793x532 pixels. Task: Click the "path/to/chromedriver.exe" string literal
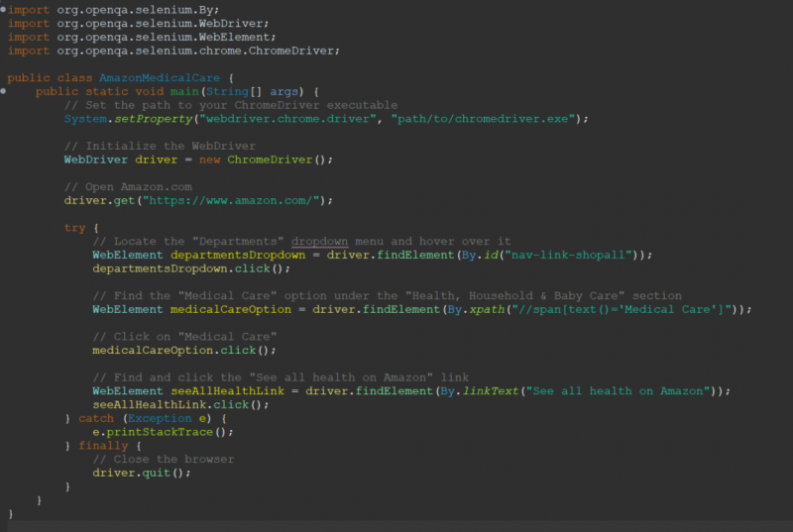[x=483, y=119]
